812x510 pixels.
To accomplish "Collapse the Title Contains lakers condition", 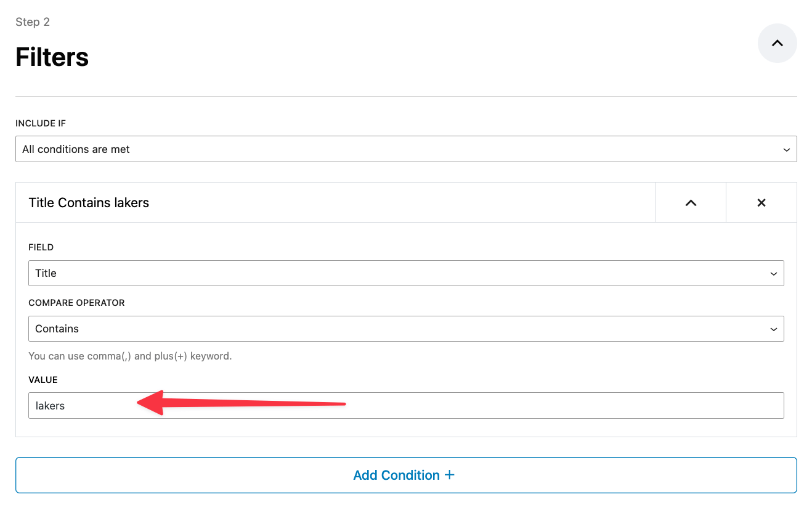I will coord(691,203).
